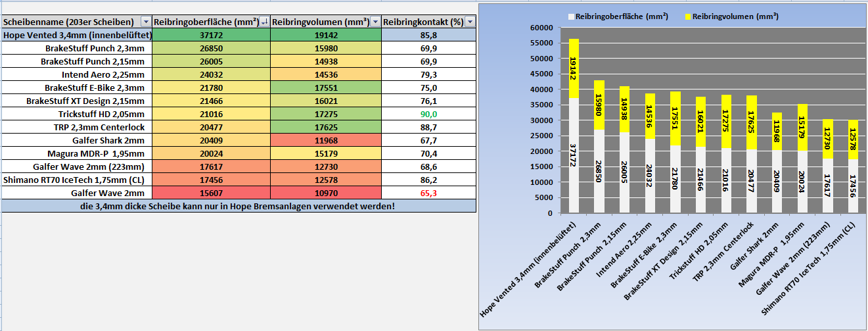868x331 pixels.
Task: Open filter dropdown for Reibringvolumen column
Action: (375, 22)
